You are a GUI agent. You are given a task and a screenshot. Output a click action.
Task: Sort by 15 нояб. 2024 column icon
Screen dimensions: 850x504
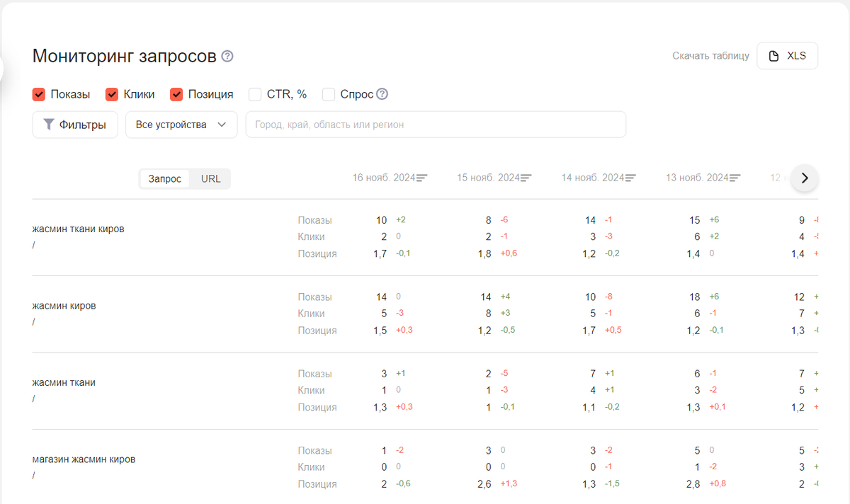coord(526,178)
